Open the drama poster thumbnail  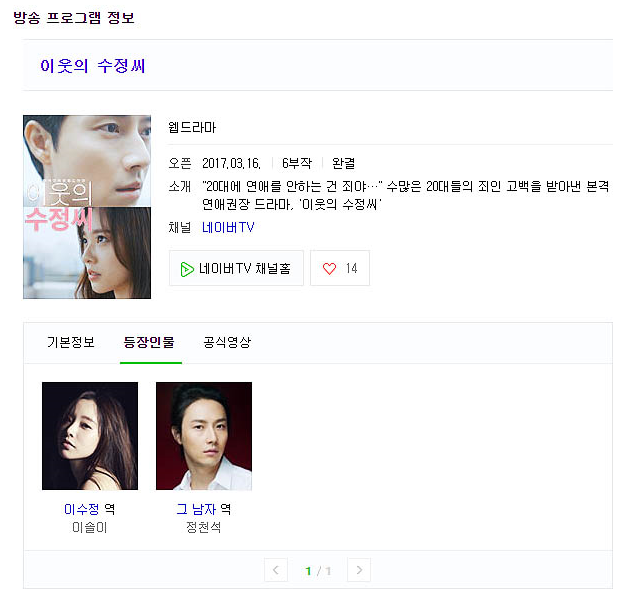click(87, 207)
